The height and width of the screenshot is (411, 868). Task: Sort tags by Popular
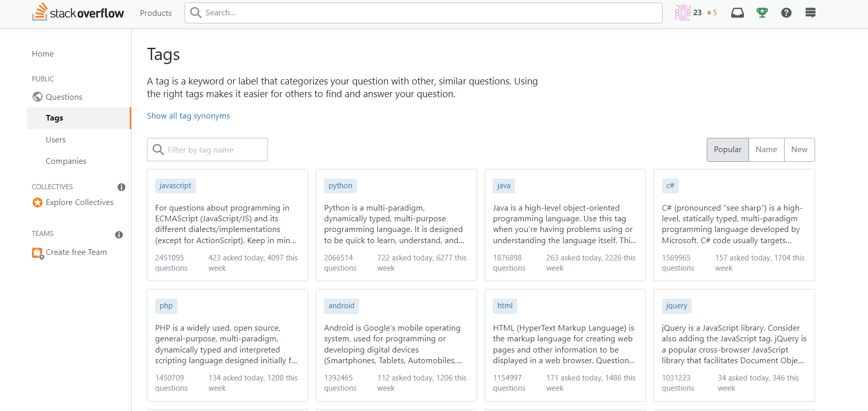(x=728, y=150)
